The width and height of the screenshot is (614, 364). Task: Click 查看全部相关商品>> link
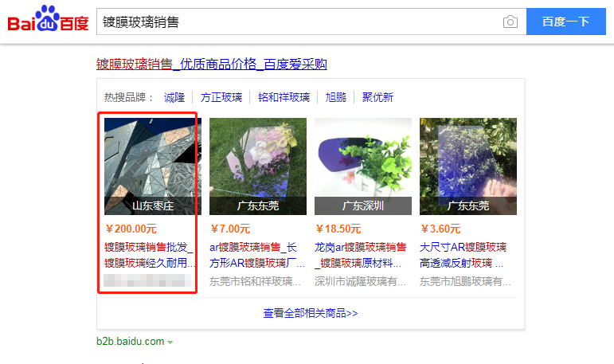[311, 313]
